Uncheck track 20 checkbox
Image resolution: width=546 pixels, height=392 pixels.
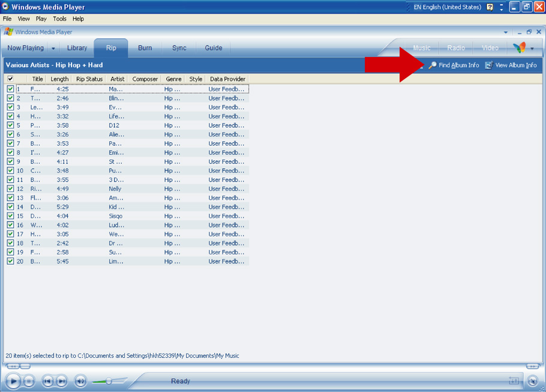[10, 261]
